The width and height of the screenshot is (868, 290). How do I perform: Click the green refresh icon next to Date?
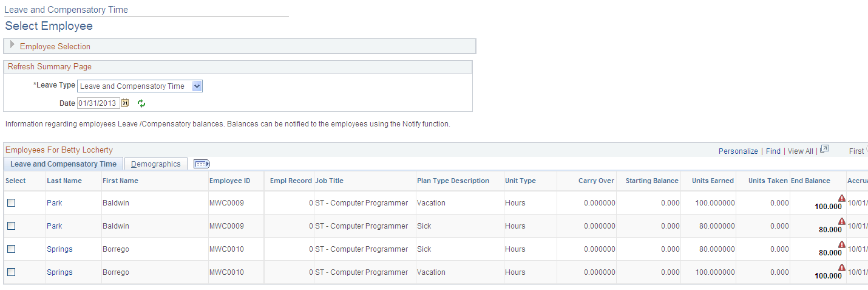pyautogui.click(x=141, y=103)
